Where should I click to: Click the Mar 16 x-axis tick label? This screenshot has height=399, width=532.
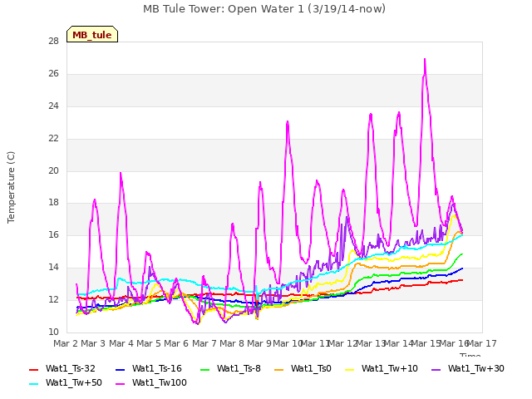(454, 343)
